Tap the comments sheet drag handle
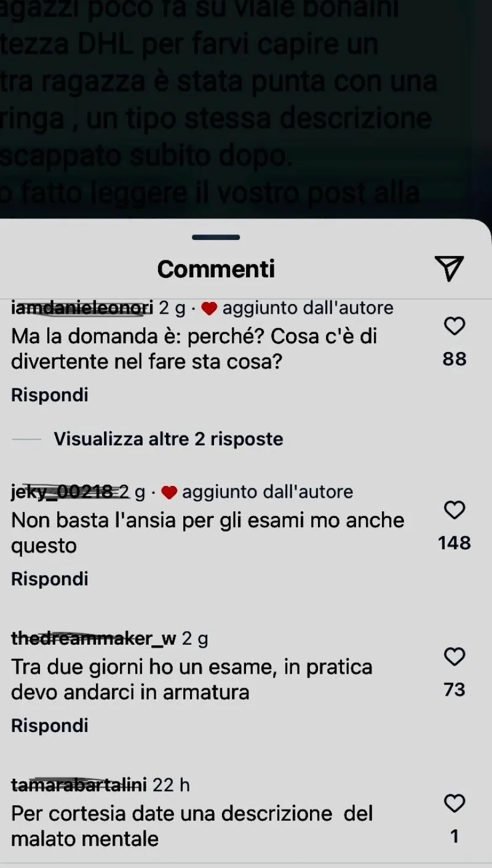 [216, 237]
